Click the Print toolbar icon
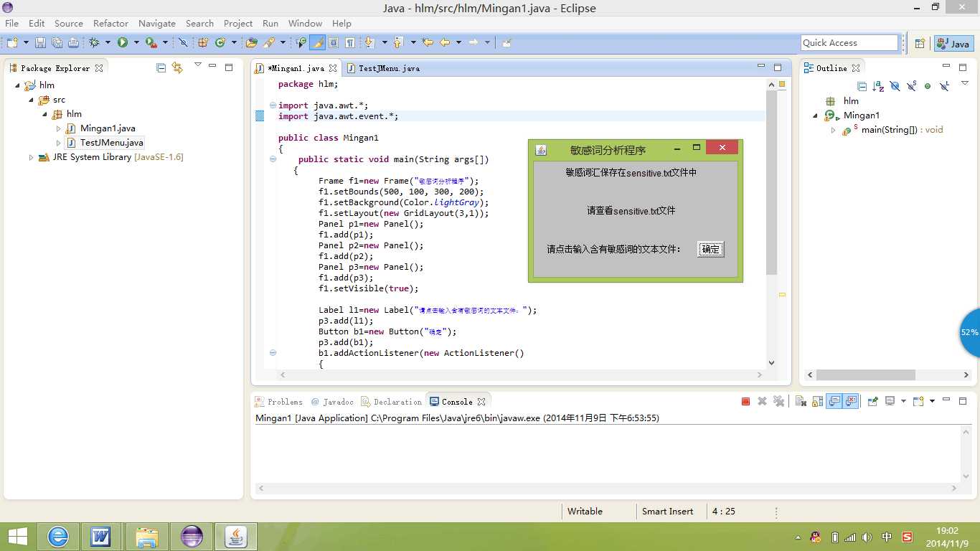 [73, 43]
